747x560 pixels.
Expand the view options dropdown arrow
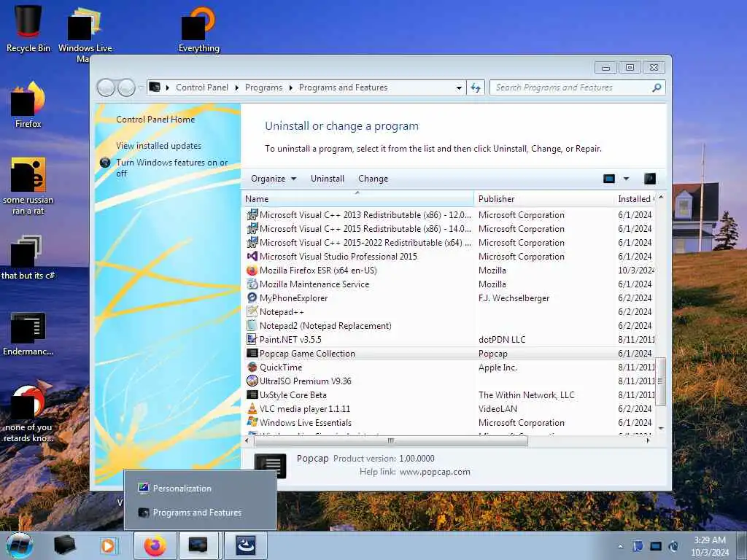pyautogui.click(x=626, y=179)
